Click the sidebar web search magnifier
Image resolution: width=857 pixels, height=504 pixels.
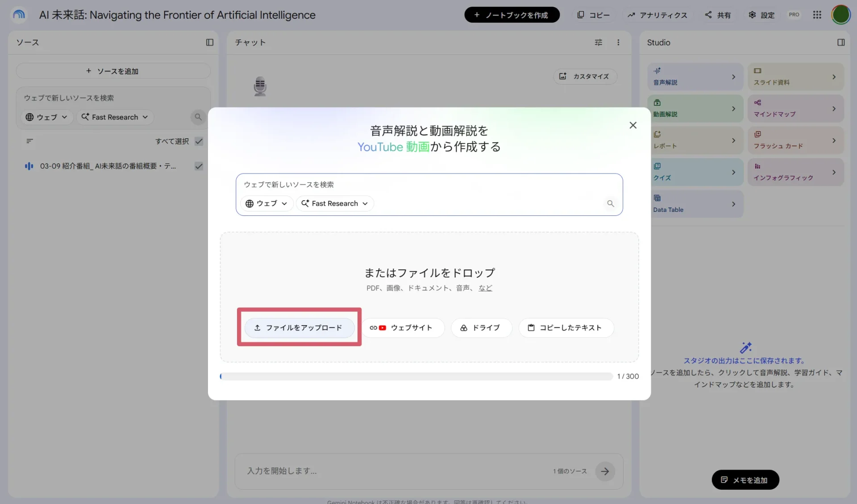pos(198,117)
